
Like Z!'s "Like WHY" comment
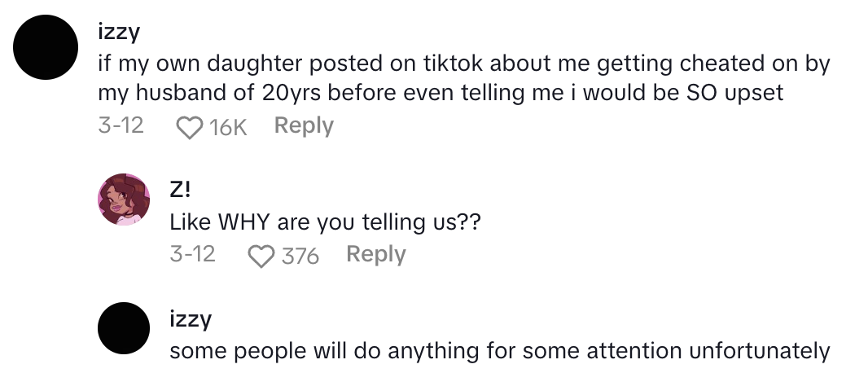[x=261, y=255]
